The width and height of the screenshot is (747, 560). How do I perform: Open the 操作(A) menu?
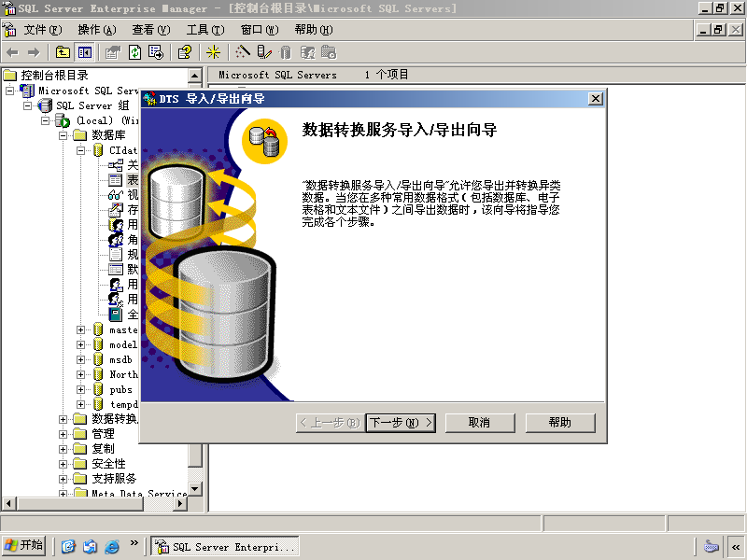(97, 30)
